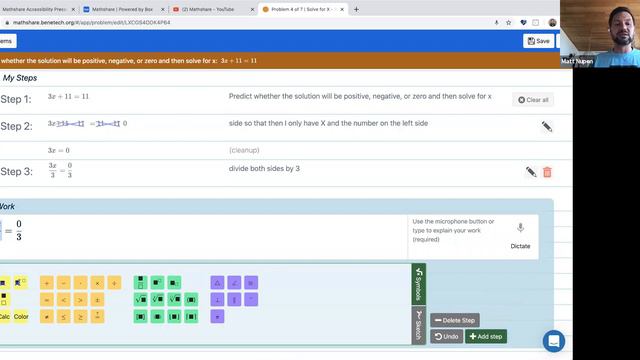Click the '(cleanup)' label text
This screenshot has height=360, width=640.
(244, 150)
